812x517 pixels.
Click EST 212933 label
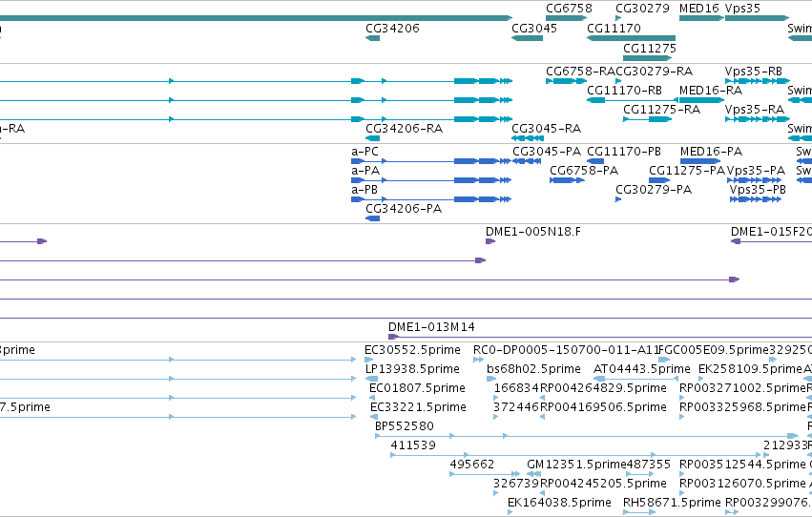point(785,445)
